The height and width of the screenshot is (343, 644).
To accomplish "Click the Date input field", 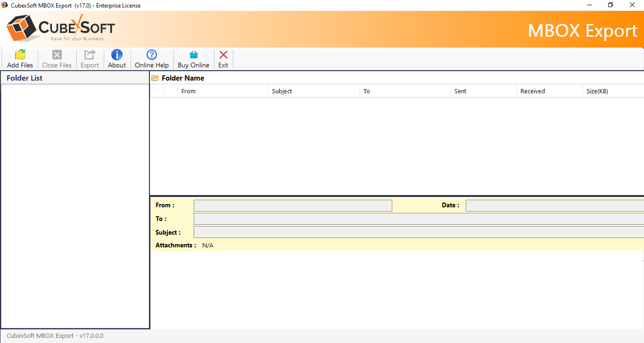I will (x=552, y=205).
